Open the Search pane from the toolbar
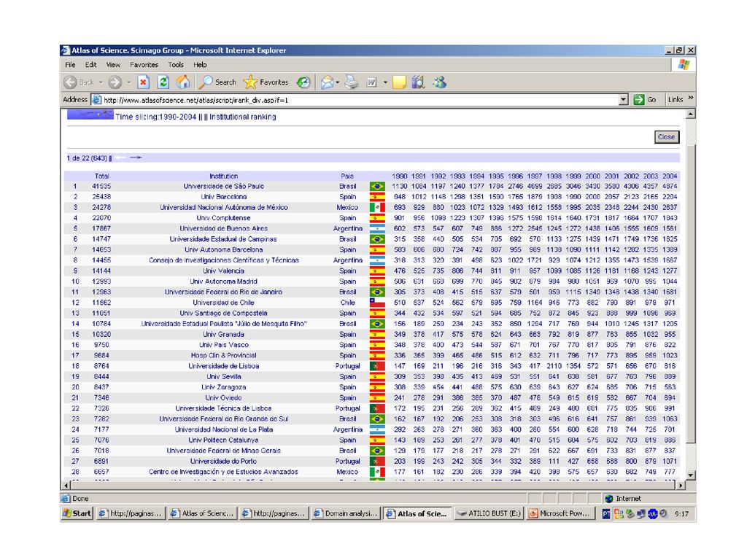The image size is (747, 560). pyautogui.click(x=217, y=82)
